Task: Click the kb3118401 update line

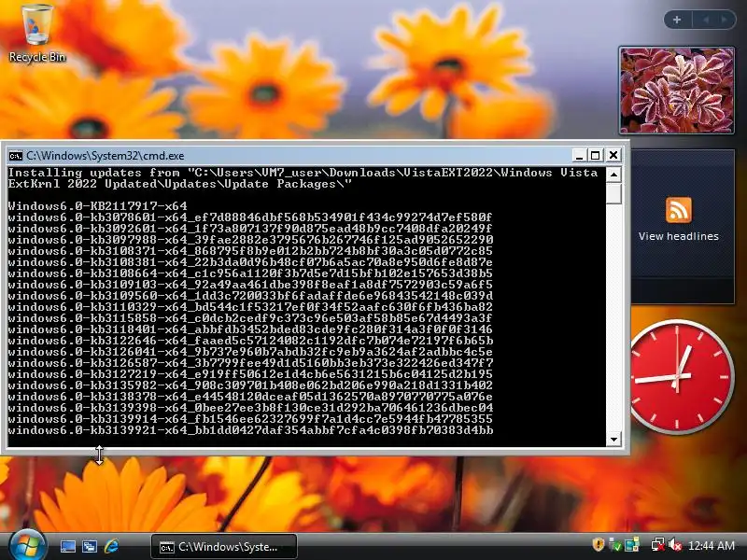Action: click(x=250, y=329)
